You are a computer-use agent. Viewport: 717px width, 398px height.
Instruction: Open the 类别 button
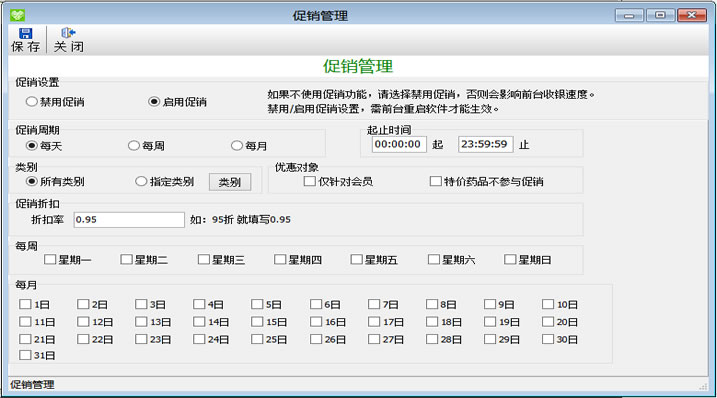(x=230, y=182)
